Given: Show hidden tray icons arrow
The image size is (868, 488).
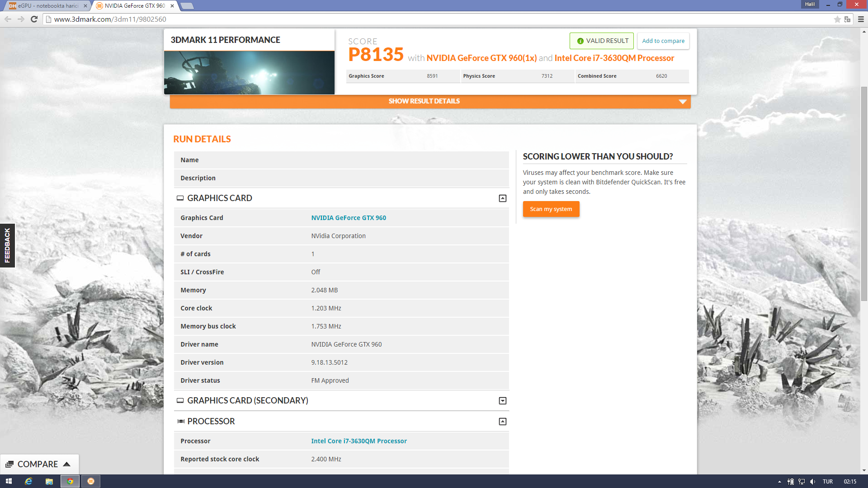Looking at the screenshot, I should point(779,482).
